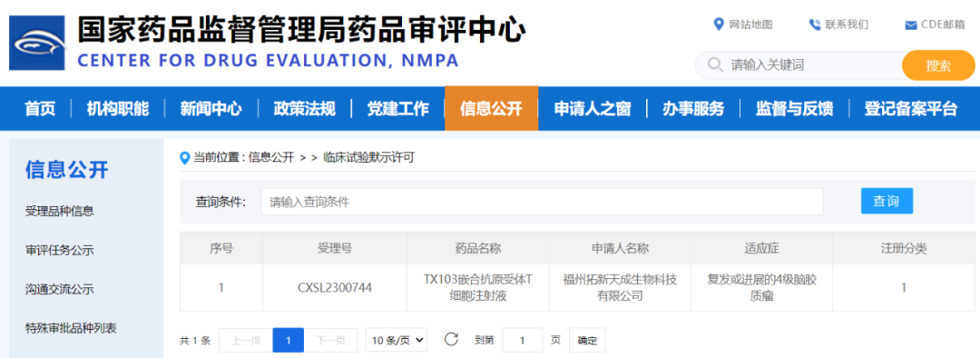Click the pagination refresh icon

click(451, 339)
